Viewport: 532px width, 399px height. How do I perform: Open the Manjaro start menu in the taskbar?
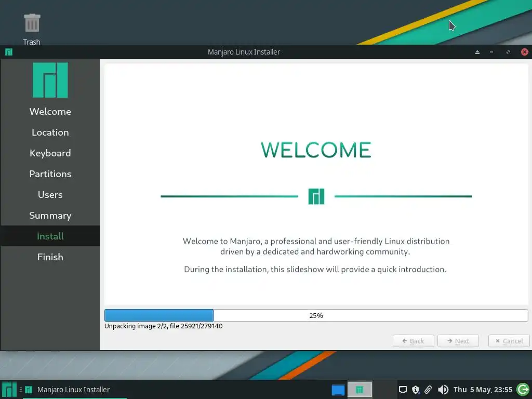tap(9, 390)
